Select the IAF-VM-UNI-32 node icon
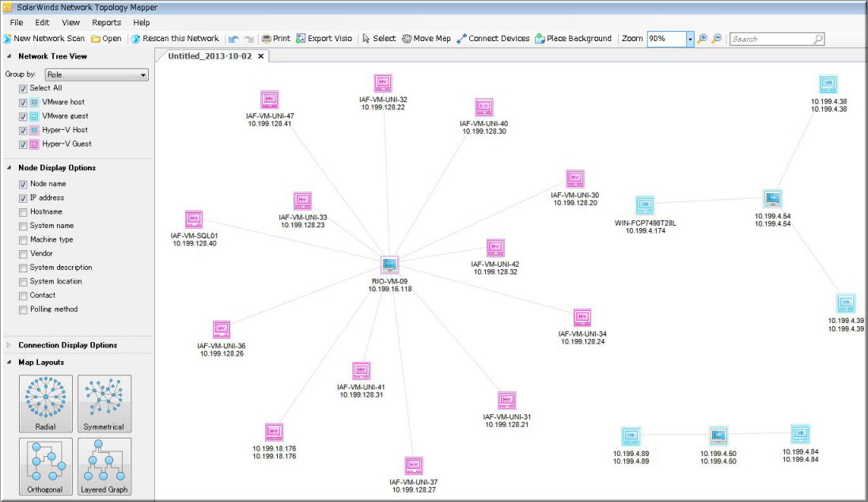Viewport: 868px width, 502px height. coord(382,83)
